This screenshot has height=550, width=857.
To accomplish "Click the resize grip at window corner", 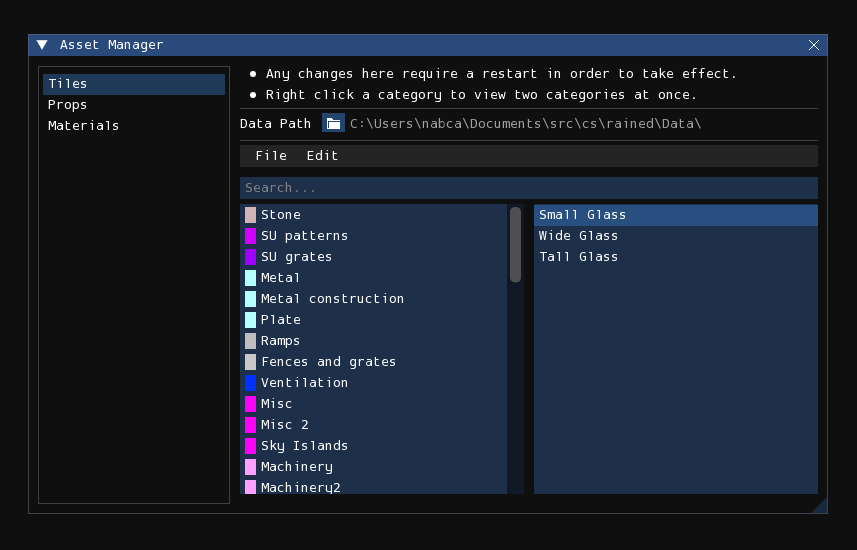I will (x=819, y=506).
